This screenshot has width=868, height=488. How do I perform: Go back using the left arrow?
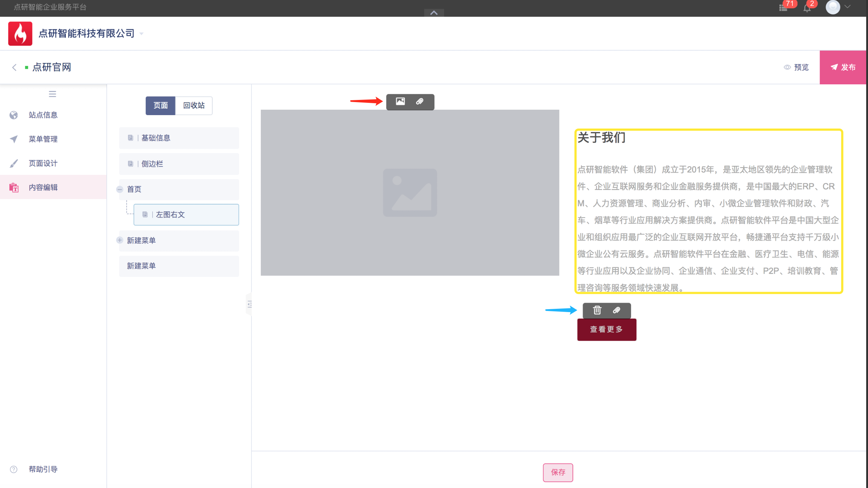point(14,67)
